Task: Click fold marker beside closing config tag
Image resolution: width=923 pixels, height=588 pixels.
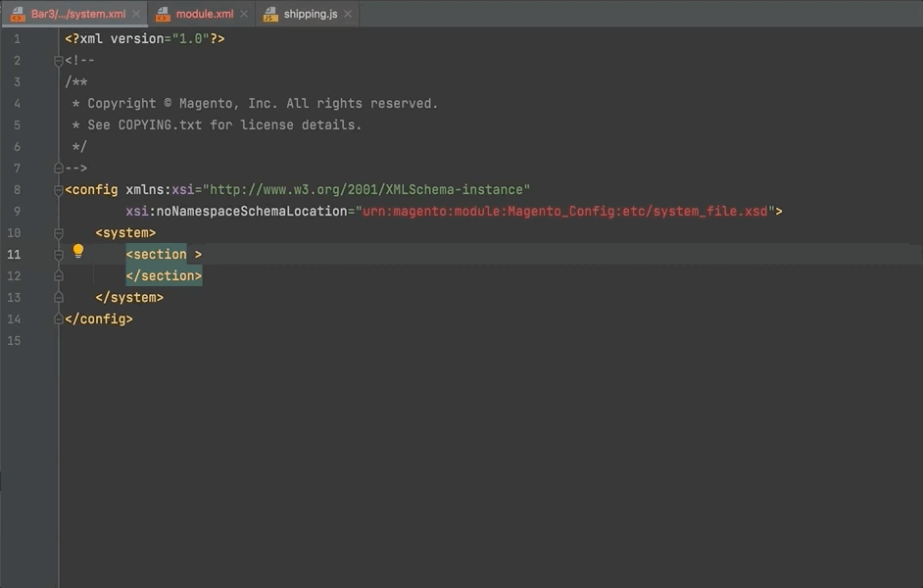Action: 59,319
